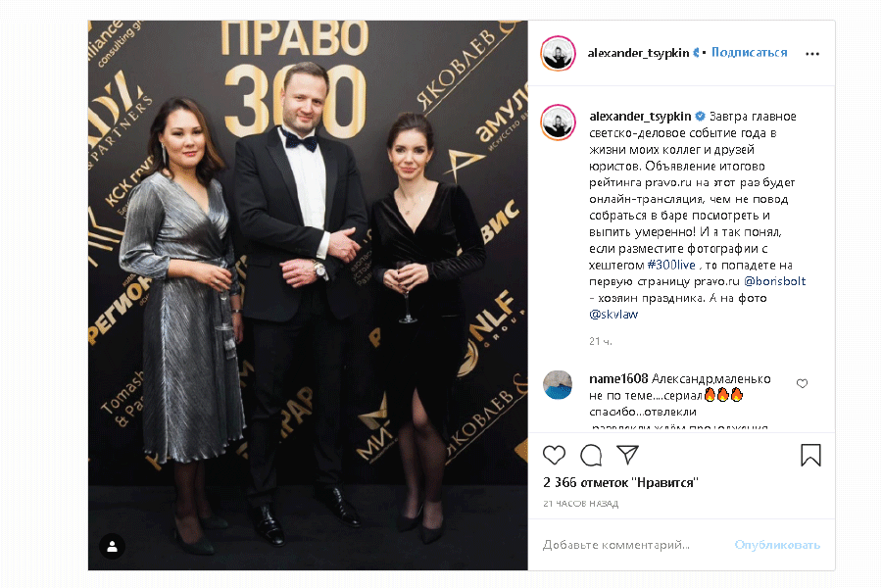This screenshot has width=882, height=588.
Task: View the 2 366 likes list
Action: click(620, 482)
